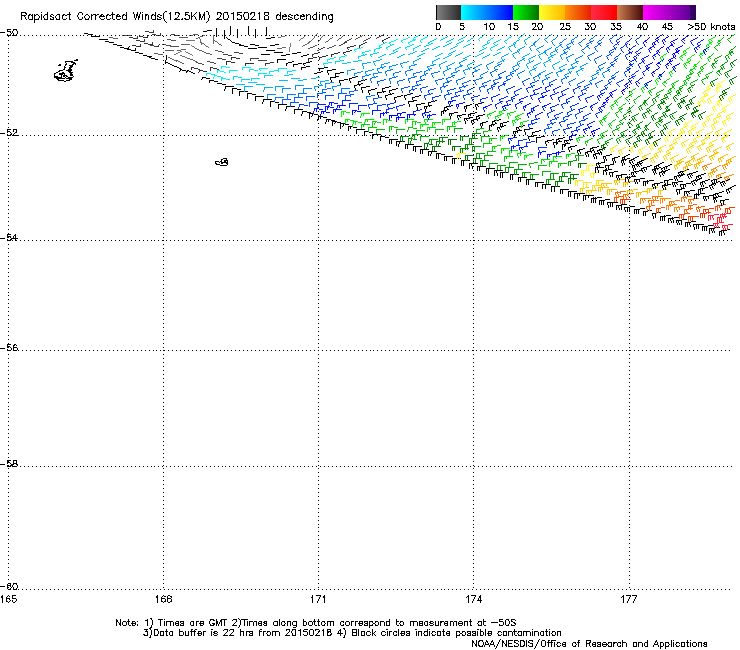Click the gray 0-5 knots color band
The height and width of the screenshot is (650, 740).
[x=449, y=12]
